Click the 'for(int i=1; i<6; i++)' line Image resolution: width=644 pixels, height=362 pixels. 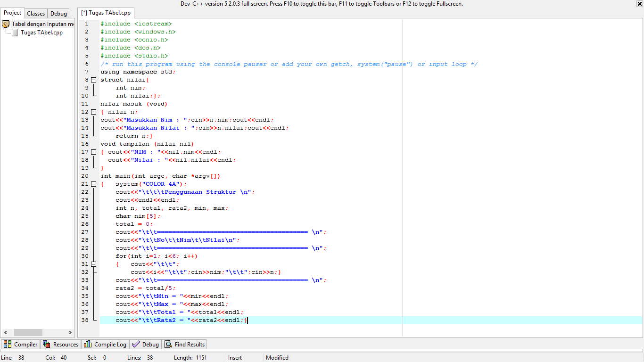click(x=157, y=256)
